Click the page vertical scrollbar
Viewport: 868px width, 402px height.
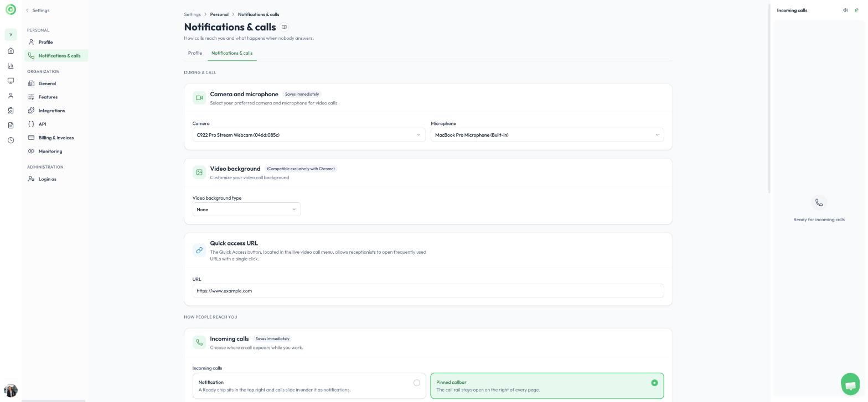click(769, 100)
